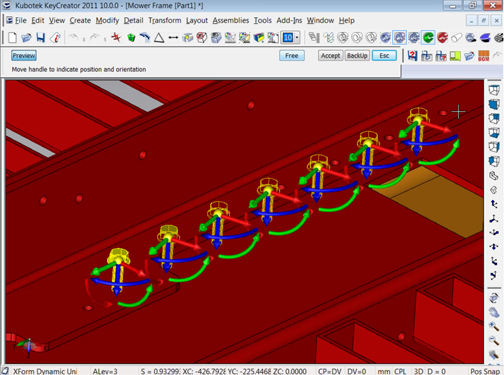Open the Edit menu

[x=38, y=20]
